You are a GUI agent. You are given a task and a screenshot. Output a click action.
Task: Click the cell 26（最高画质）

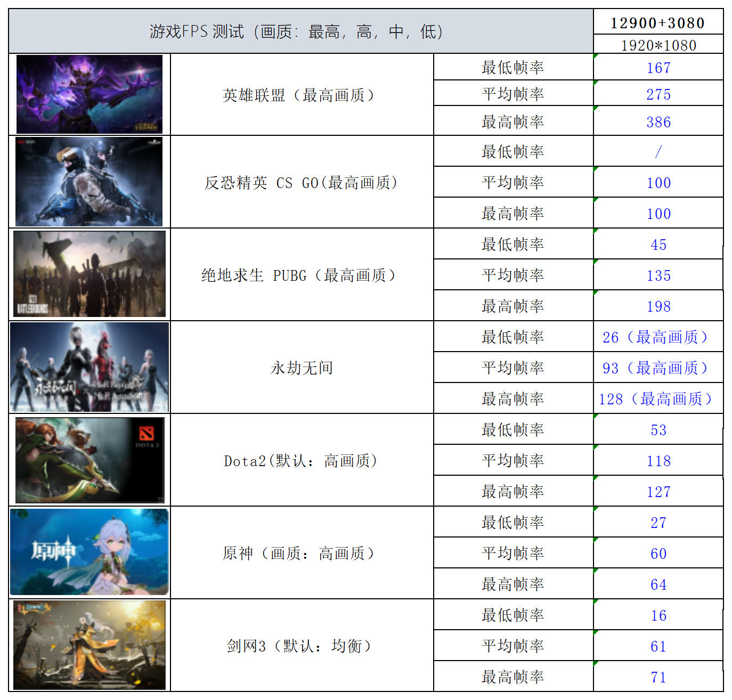(658, 337)
